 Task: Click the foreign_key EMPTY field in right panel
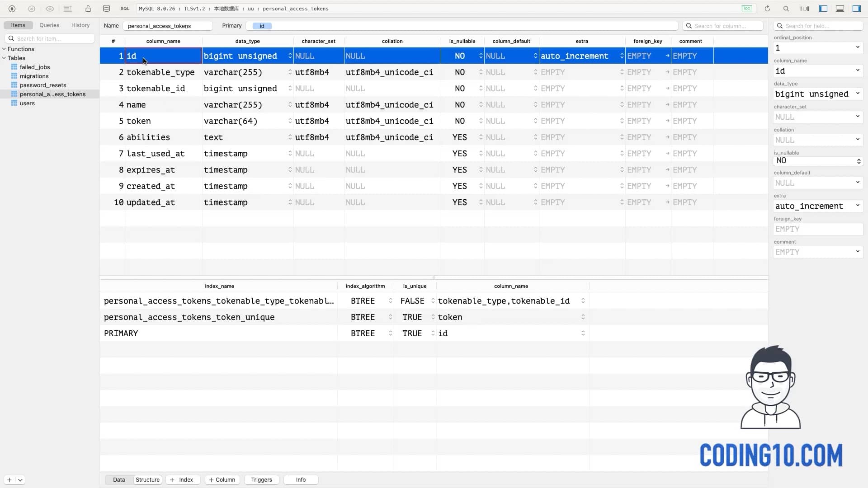pyautogui.click(x=818, y=229)
